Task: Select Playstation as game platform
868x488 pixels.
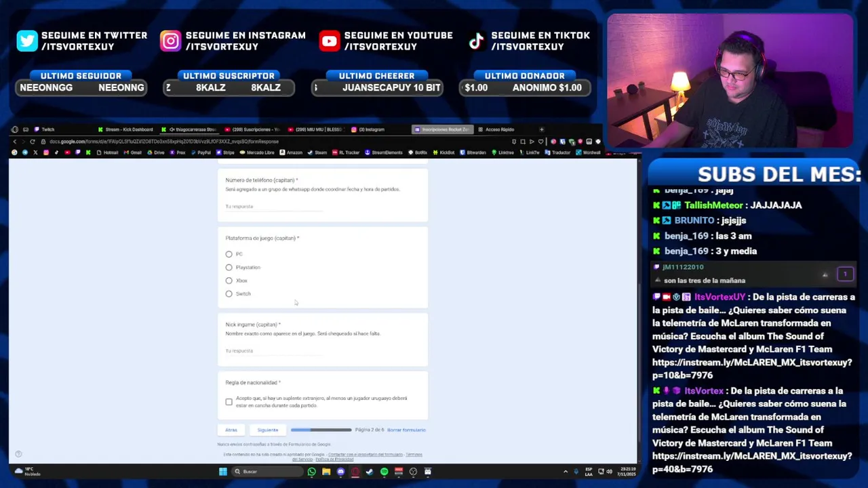Action: [x=229, y=267]
